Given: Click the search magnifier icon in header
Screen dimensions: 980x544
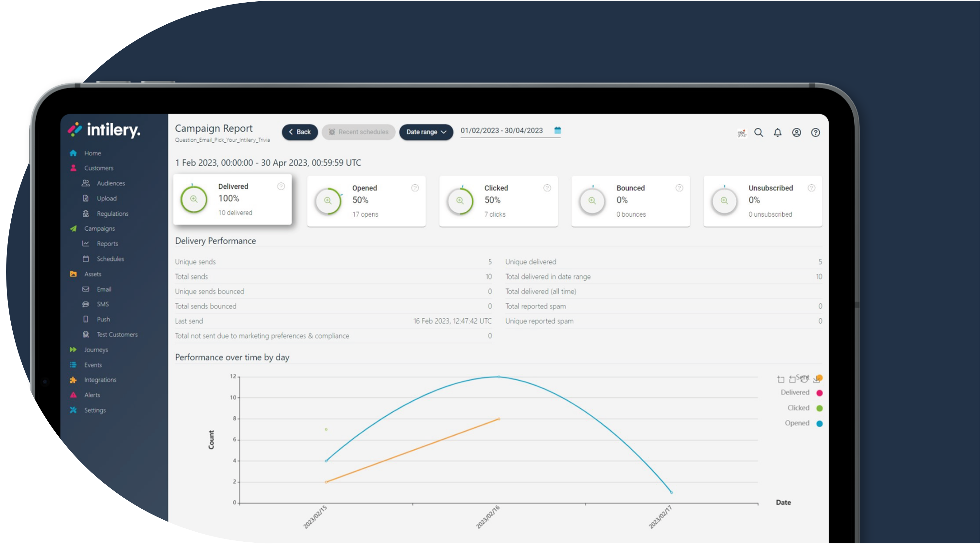Looking at the screenshot, I should 759,132.
